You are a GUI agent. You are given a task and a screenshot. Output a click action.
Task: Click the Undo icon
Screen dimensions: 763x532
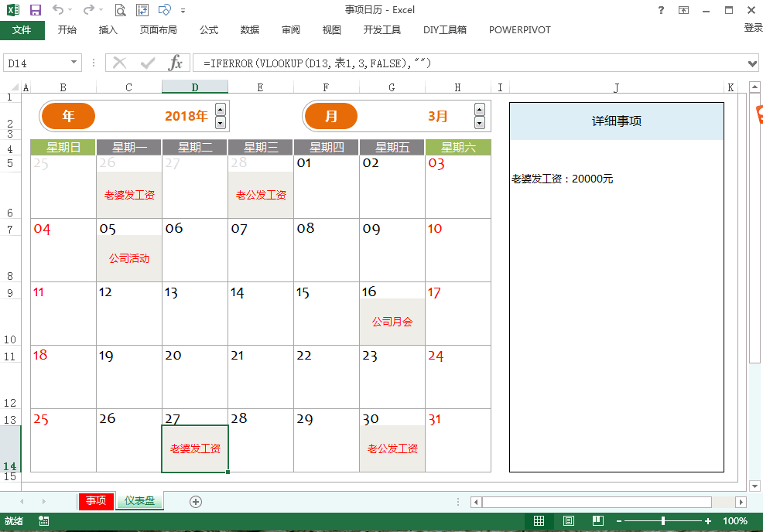point(57,9)
